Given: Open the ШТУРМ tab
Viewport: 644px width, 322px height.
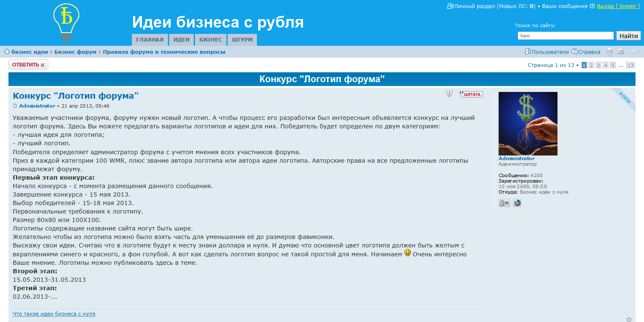Looking at the screenshot, I should point(242,39).
